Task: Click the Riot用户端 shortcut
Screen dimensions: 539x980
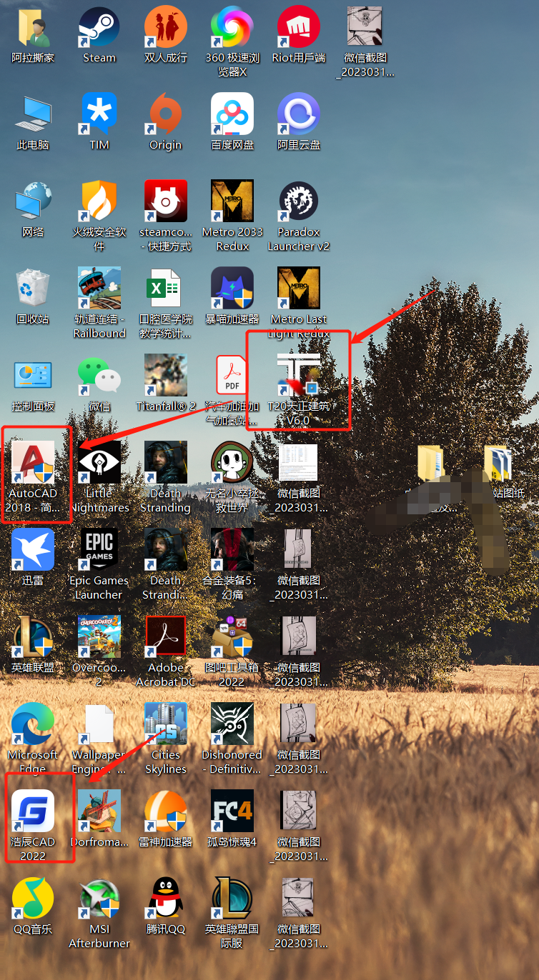Action: [299, 27]
